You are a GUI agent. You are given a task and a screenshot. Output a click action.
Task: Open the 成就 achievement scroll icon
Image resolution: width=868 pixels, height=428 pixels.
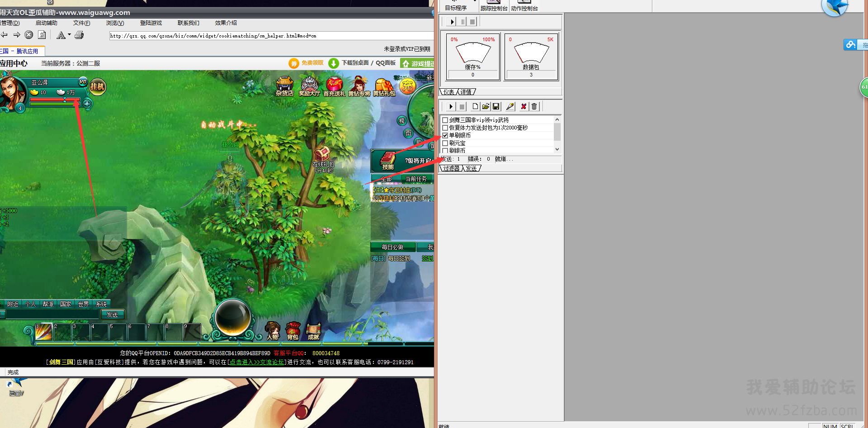[313, 331]
